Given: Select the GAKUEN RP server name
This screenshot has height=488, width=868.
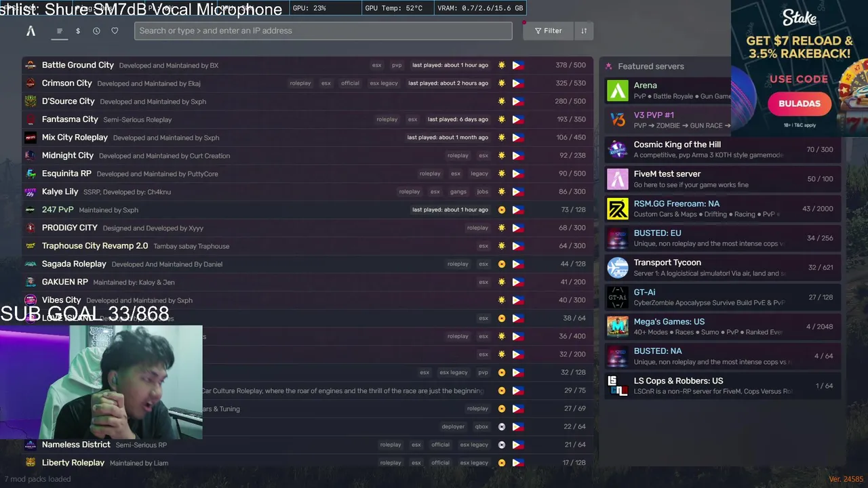Looking at the screenshot, I should point(65,282).
